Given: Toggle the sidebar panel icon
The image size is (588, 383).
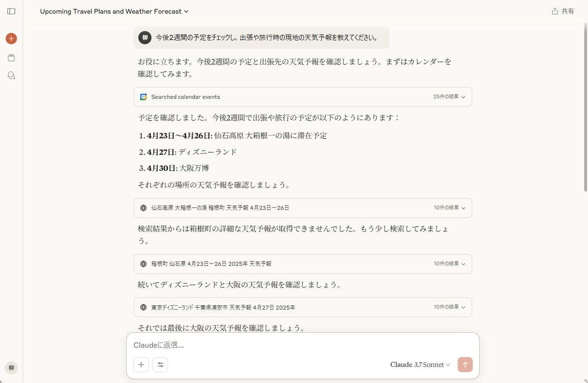Looking at the screenshot, I should click(11, 11).
